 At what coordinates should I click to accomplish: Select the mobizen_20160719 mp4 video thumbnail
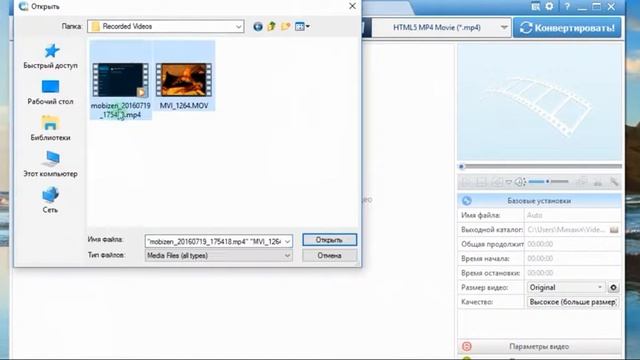[x=120, y=80]
